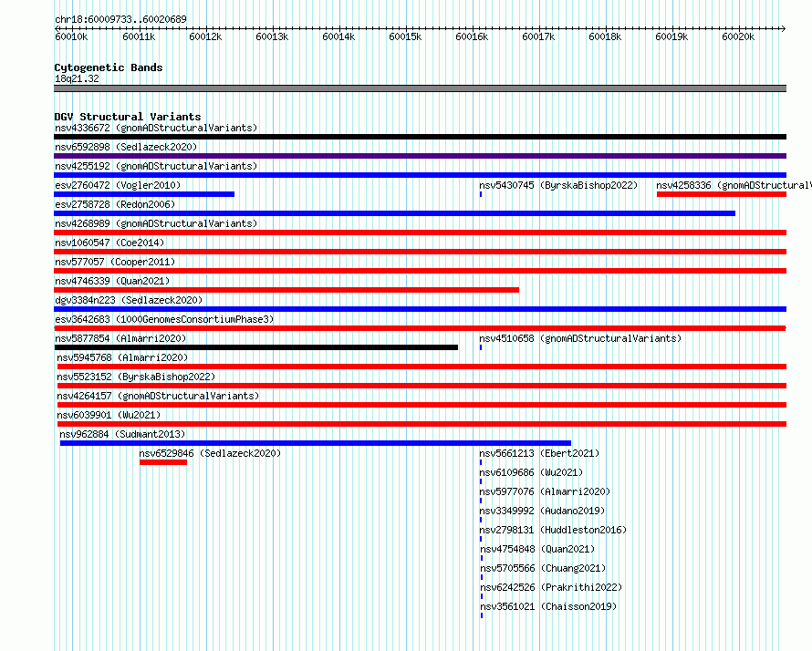Open the nsv5430745 (ByrskaBishop2022) label
812x651 pixels.
[x=558, y=185]
